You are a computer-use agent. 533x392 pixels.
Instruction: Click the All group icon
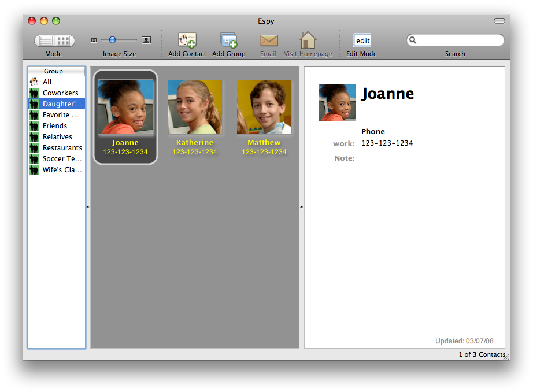click(34, 82)
